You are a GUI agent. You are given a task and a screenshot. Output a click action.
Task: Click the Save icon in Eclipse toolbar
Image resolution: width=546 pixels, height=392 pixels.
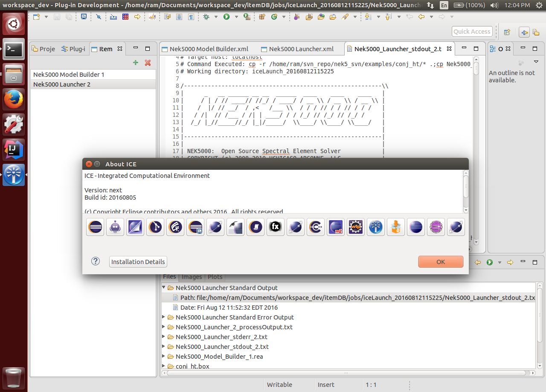click(x=57, y=17)
